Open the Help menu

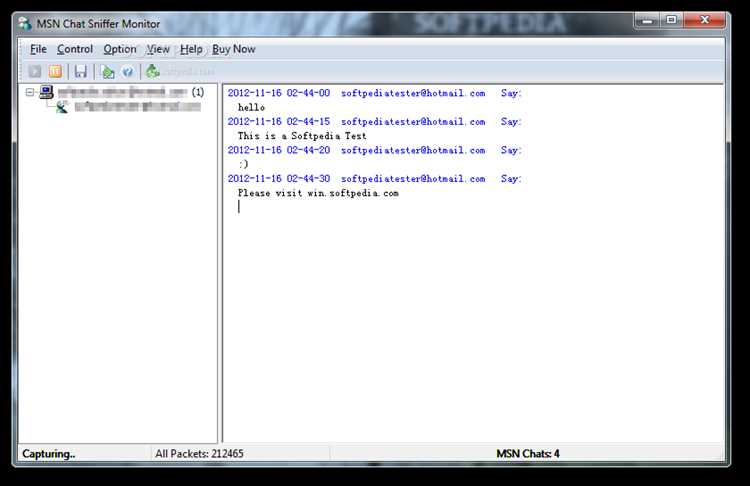tap(191, 49)
